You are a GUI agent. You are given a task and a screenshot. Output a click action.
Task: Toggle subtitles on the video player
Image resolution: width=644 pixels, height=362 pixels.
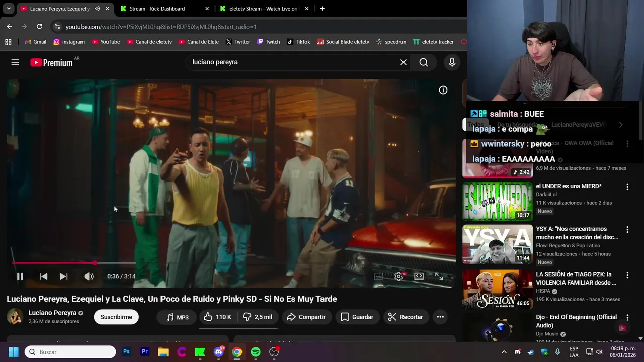click(378, 276)
